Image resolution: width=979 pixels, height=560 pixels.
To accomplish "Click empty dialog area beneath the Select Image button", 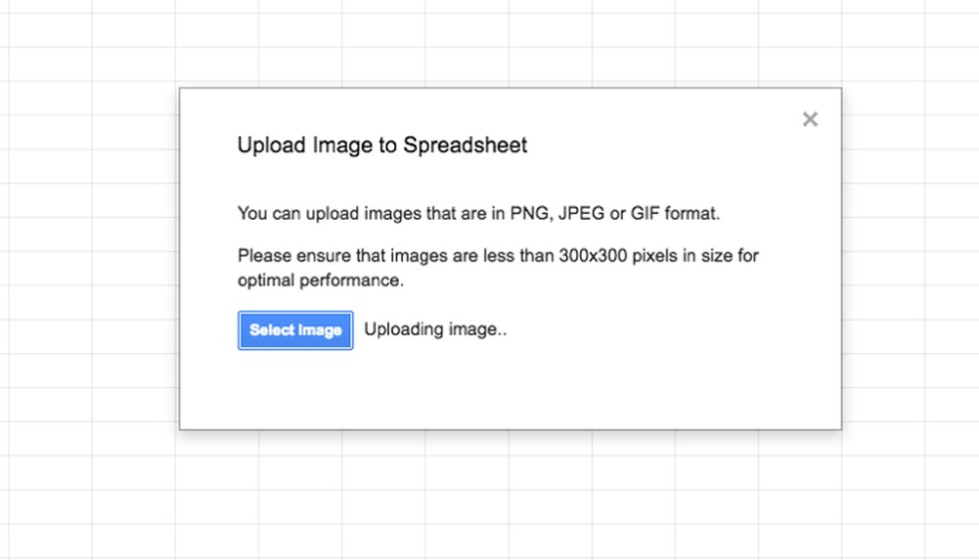I will pyautogui.click(x=295, y=390).
